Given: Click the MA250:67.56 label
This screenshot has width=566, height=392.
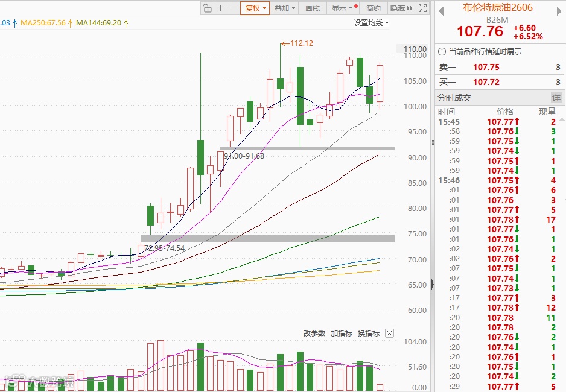Looking at the screenshot, I should [x=43, y=23].
